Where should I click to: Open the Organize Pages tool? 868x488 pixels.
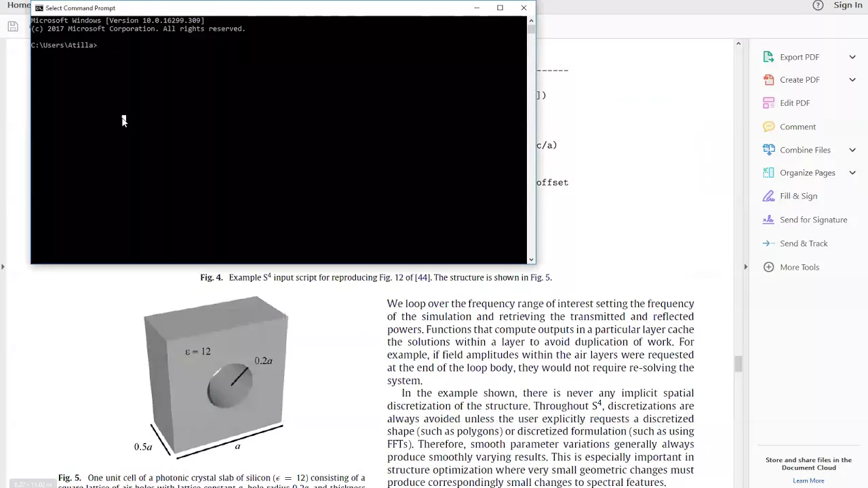(x=807, y=173)
